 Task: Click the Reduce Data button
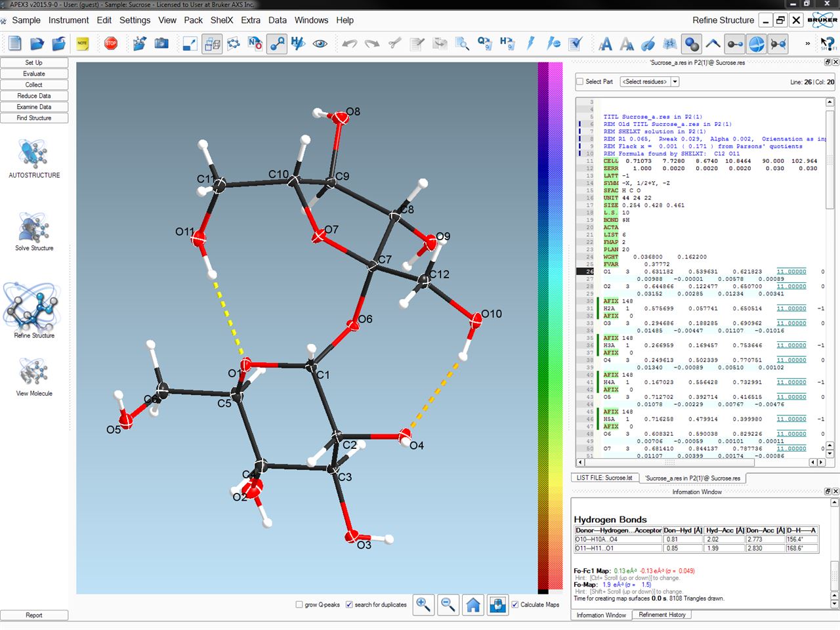[34, 96]
